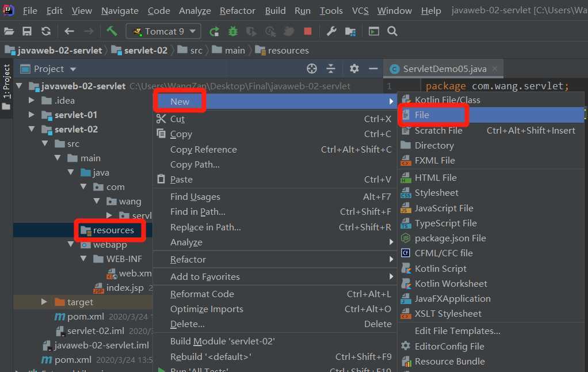Expand the servlet-01 module arrow

pyautogui.click(x=32, y=115)
